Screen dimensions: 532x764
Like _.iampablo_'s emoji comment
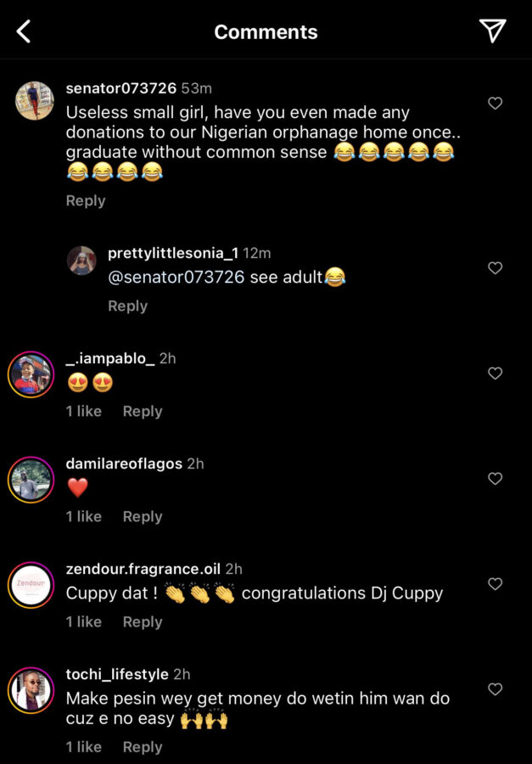(x=496, y=374)
